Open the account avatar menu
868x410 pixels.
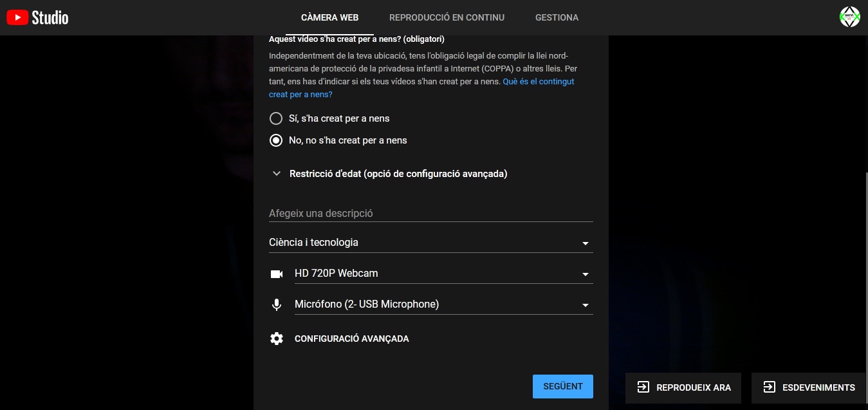coord(849,17)
